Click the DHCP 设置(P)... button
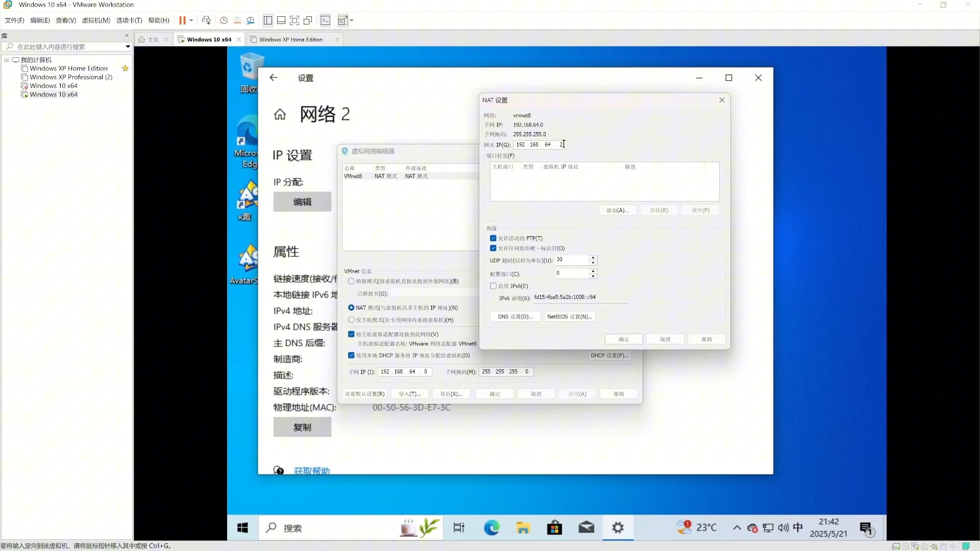The image size is (980, 551). pyautogui.click(x=609, y=356)
